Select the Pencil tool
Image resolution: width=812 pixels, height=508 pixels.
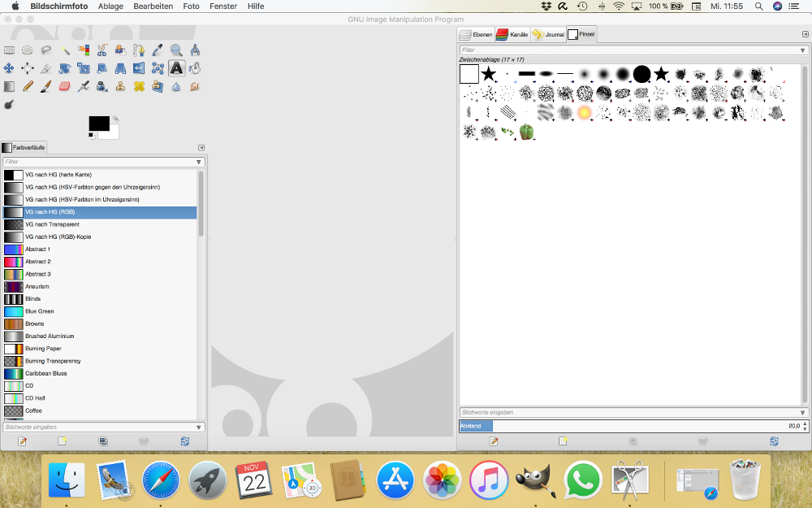coord(28,86)
